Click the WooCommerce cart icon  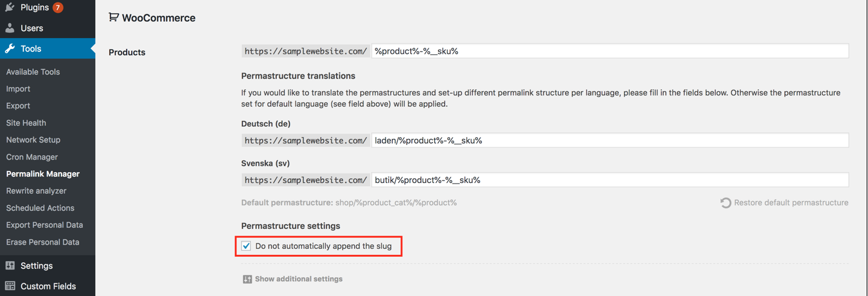[113, 18]
